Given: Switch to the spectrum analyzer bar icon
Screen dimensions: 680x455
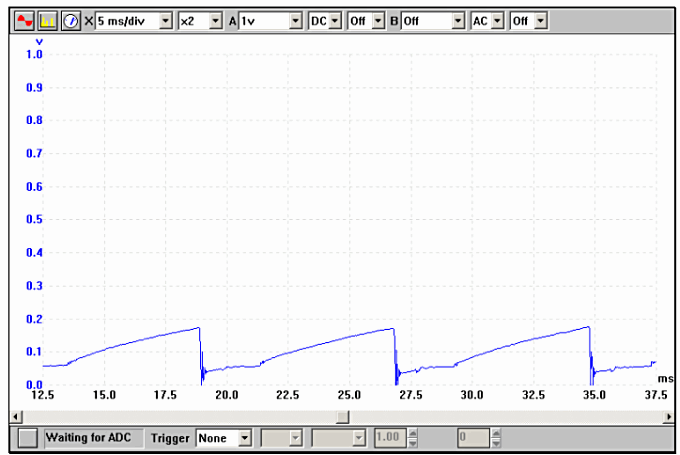Looking at the screenshot, I should 47,20.
